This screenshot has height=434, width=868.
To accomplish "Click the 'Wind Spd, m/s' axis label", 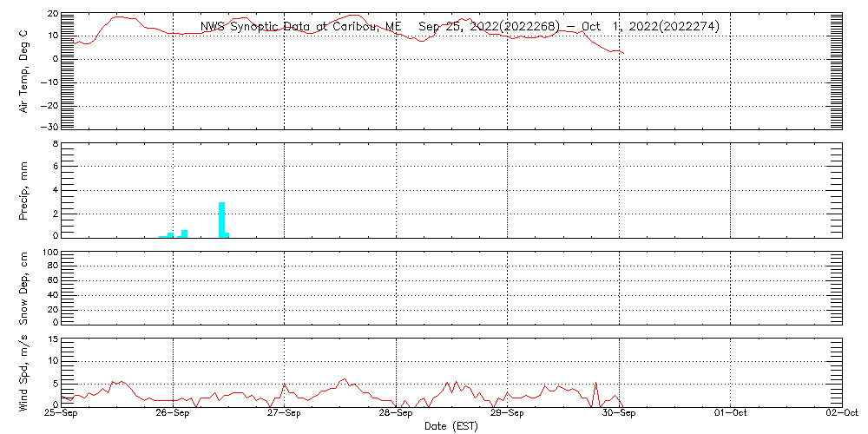I will coord(24,372).
